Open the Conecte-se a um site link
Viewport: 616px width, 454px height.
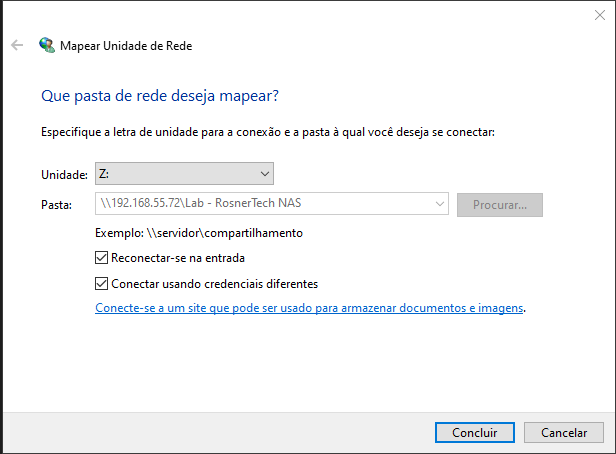[309, 308]
